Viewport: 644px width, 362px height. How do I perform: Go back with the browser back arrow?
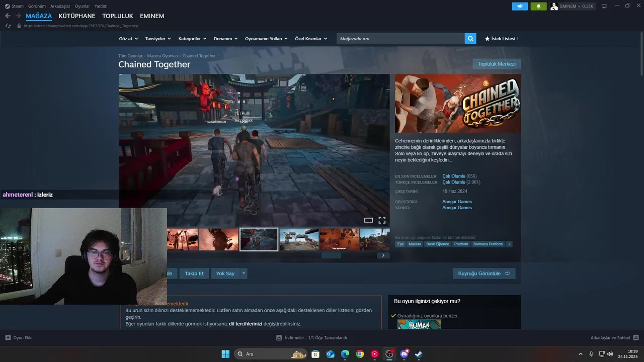[8, 16]
